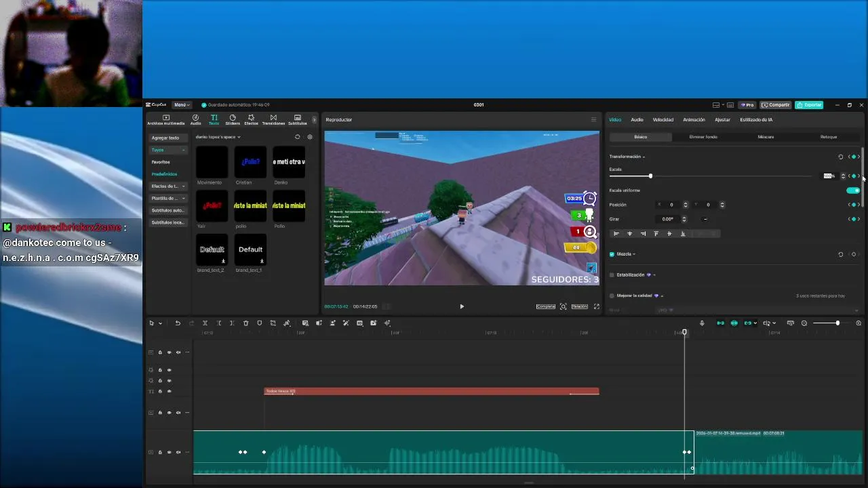Click the timeline zoom slider handle
Viewport: 868px width, 488px height.
tap(837, 323)
